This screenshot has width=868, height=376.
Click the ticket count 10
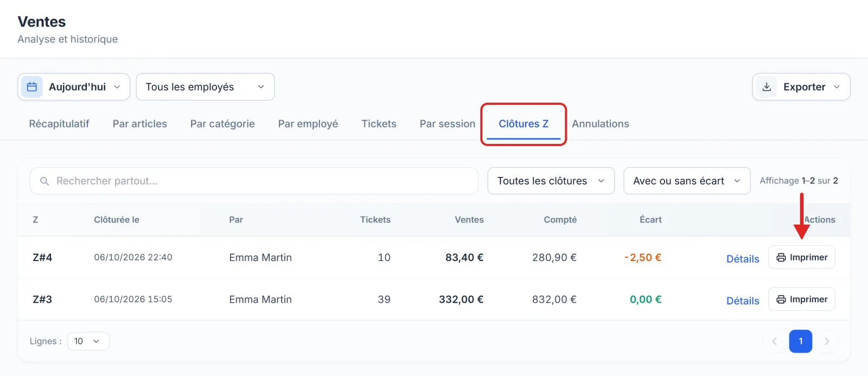[384, 258]
